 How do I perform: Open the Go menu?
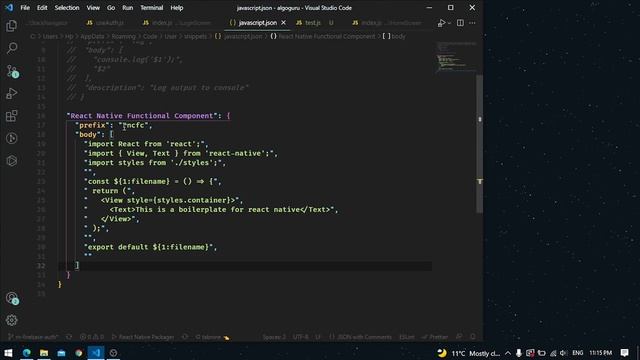[111, 8]
